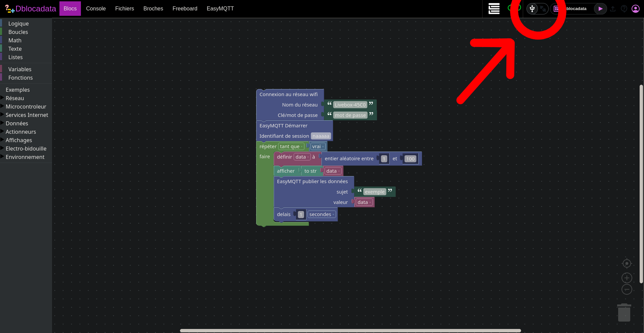Image resolution: width=644 pixels, height=333 pixels.
Task: Click the trash can in the workspace
Action: [x=624, y=313]
